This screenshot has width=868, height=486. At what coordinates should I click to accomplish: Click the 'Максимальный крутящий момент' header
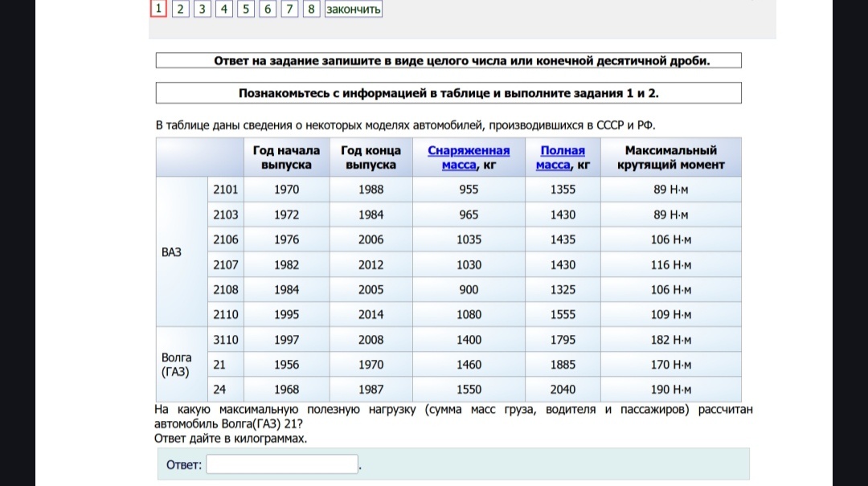(671, 157)
